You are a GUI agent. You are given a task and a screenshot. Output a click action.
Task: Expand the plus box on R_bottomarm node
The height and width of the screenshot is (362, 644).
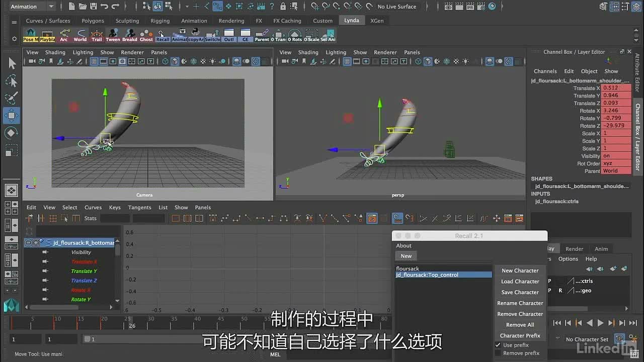pos(36,243)
